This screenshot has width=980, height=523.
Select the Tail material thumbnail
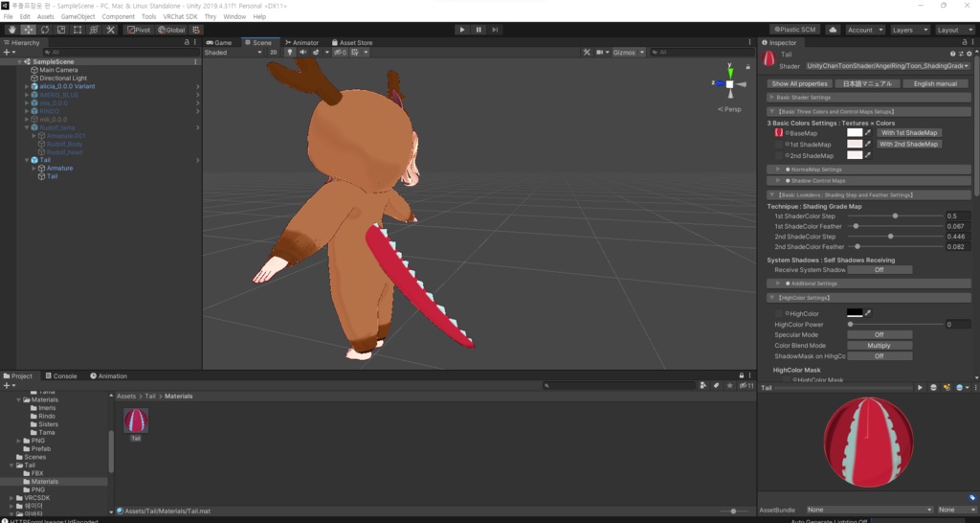[x=136, y=421]
